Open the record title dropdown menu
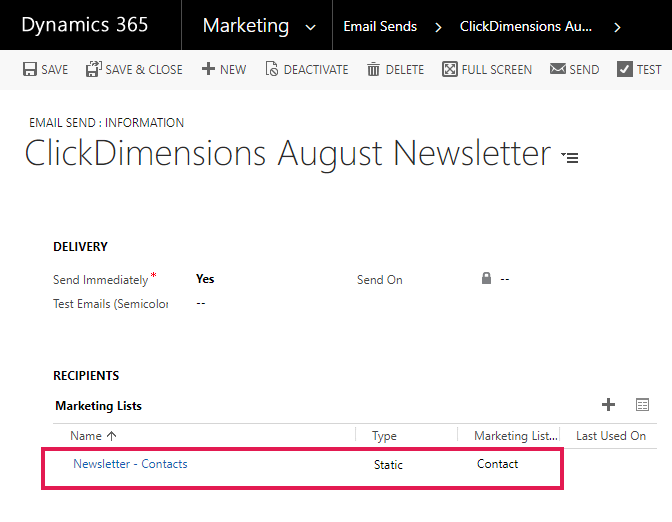 tap(570, 157)
